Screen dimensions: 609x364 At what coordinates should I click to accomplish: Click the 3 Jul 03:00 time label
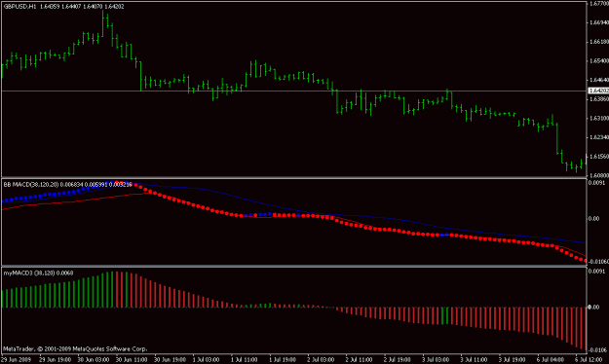click(x=436, y=360)
